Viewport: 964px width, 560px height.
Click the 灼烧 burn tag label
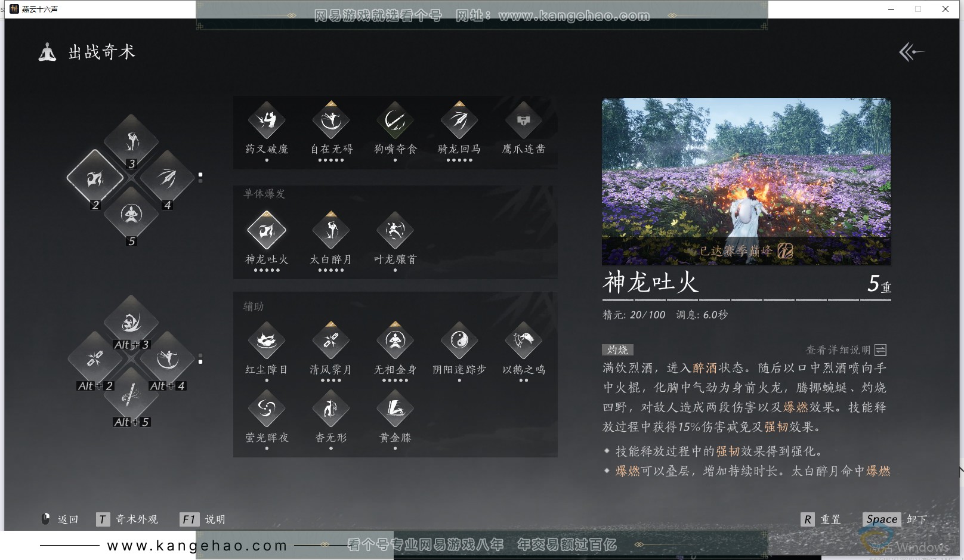click(x=617, y=350)
